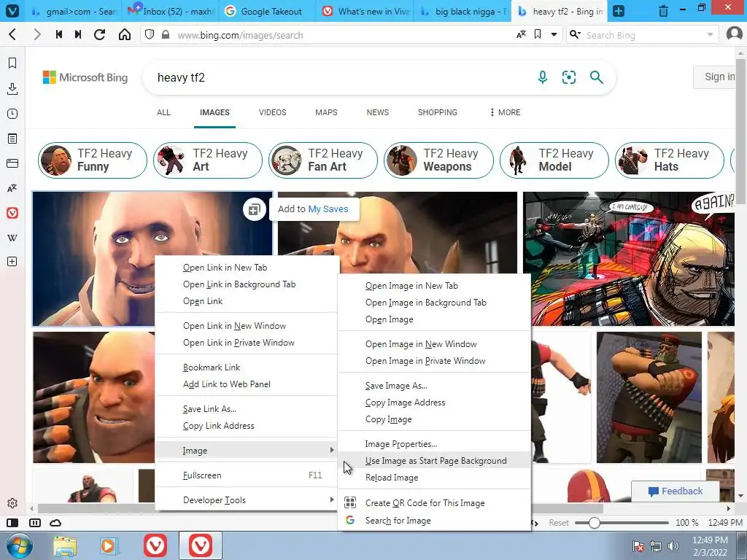Image resolution: width=747 pixels, height=560 pixels.
Task: Click the TF2 Heavy Weapons suggestion
Action: 438,160
